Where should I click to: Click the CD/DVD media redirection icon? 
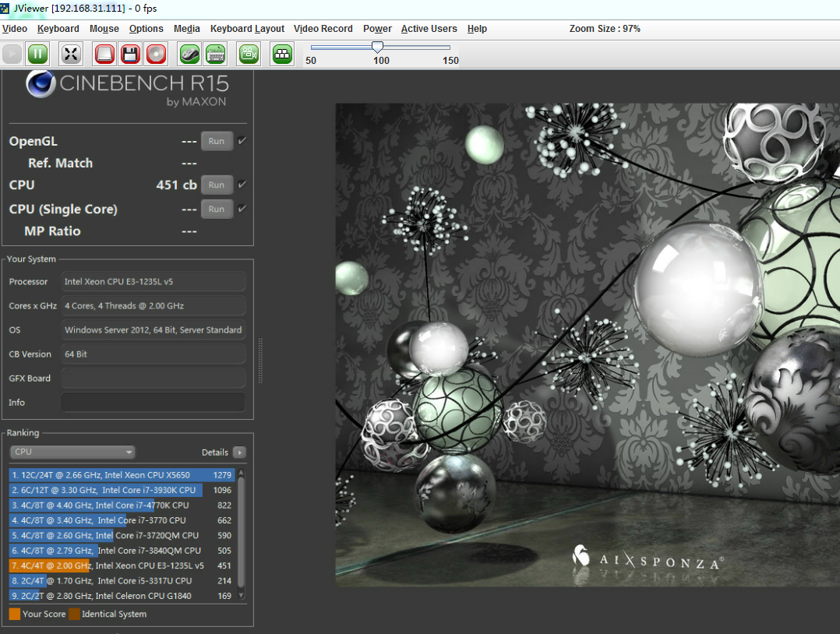pyautogui.click(x=157, y=54)
